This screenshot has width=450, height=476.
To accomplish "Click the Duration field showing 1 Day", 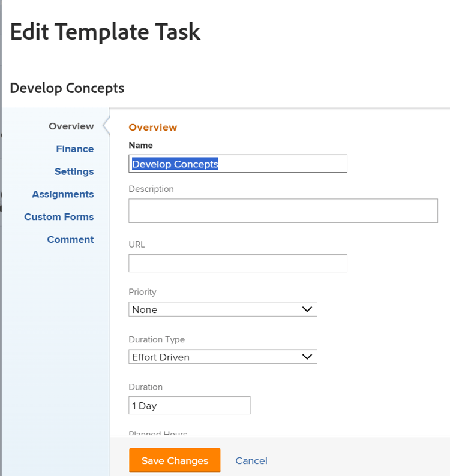I will pyautogui.click(x=189, y=406).
